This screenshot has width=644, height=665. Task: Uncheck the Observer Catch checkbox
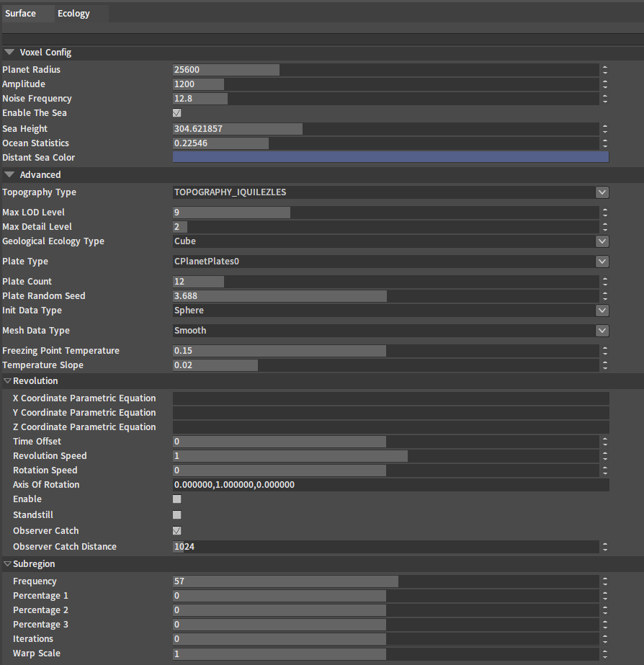177,531
